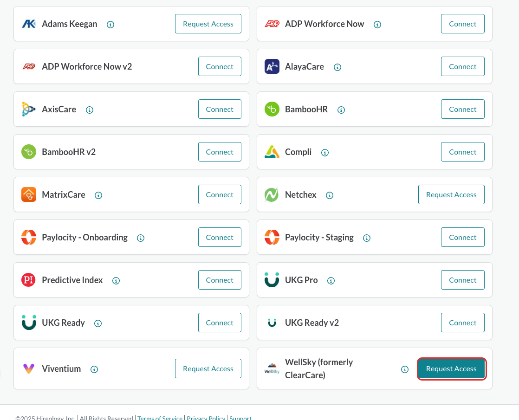Open info icon beside ADP Workforce Now
519x420 pixels.
(x=377, y=25)
